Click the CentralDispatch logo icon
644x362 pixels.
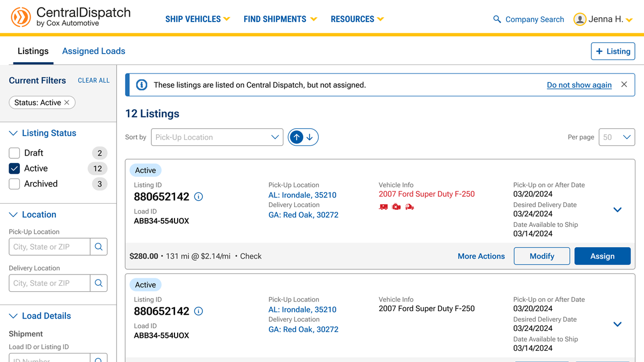point(21,18)
